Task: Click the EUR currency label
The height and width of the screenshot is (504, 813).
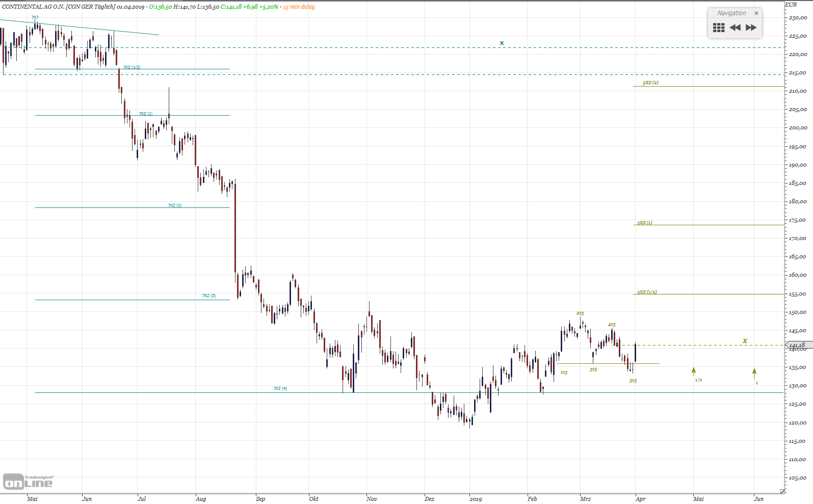Action: pos(791,5)
